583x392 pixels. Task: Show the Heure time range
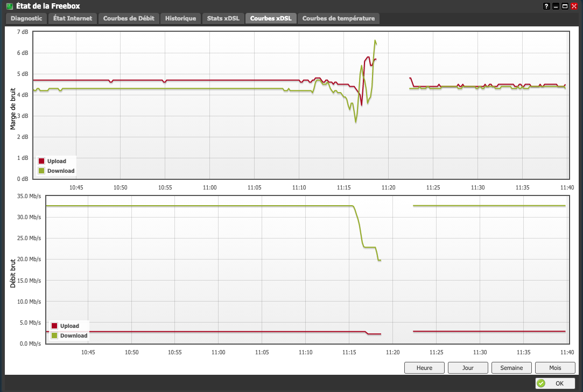424,368
